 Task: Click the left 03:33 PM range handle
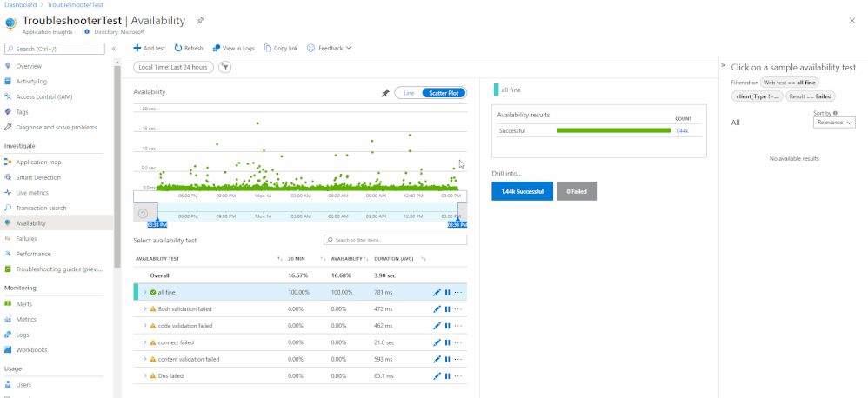pyautogui.click(x=157, y=225)
